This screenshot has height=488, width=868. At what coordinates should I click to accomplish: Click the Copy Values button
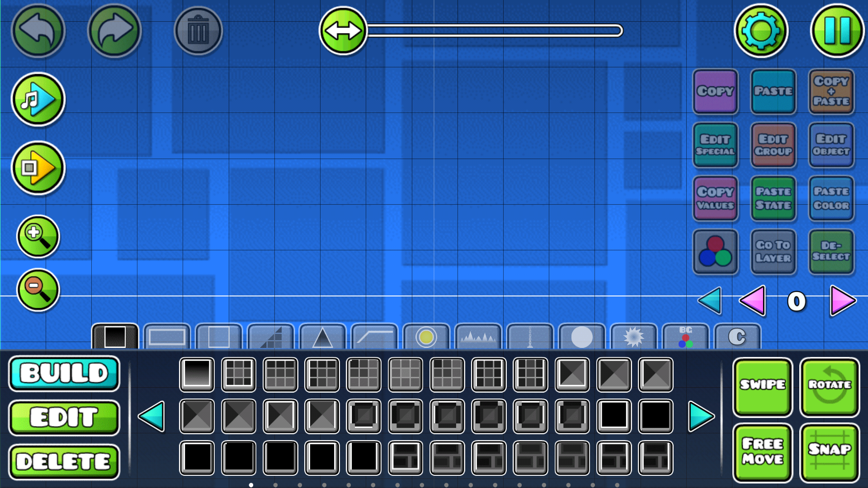pos(716,197)
